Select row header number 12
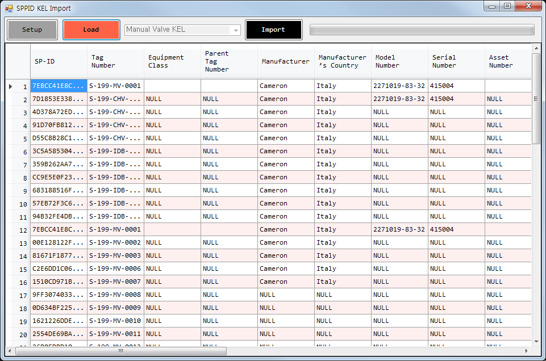The height and width of the screenshot is (361, 546). [x=18, y=230]
